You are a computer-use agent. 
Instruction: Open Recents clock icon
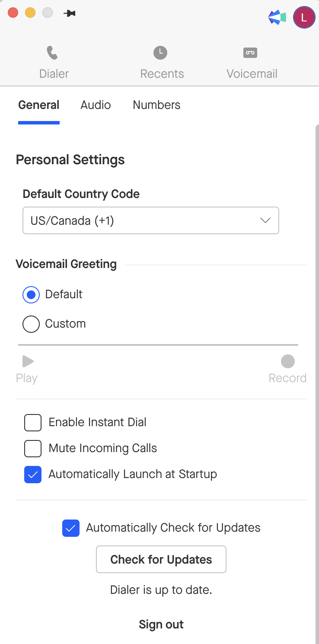pos(160,53)
